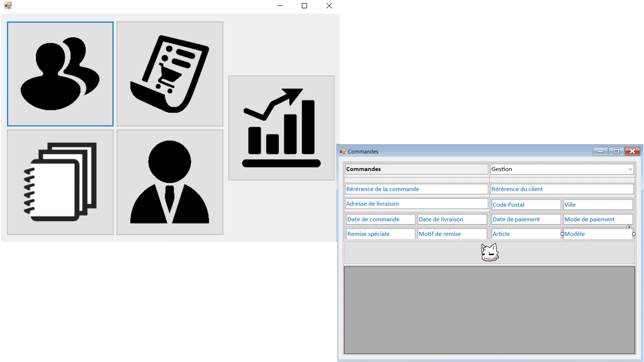This screenshot has height=362, width=644.
Task: Click the Modèle smart tag arrow
Action: click(629, 227)
